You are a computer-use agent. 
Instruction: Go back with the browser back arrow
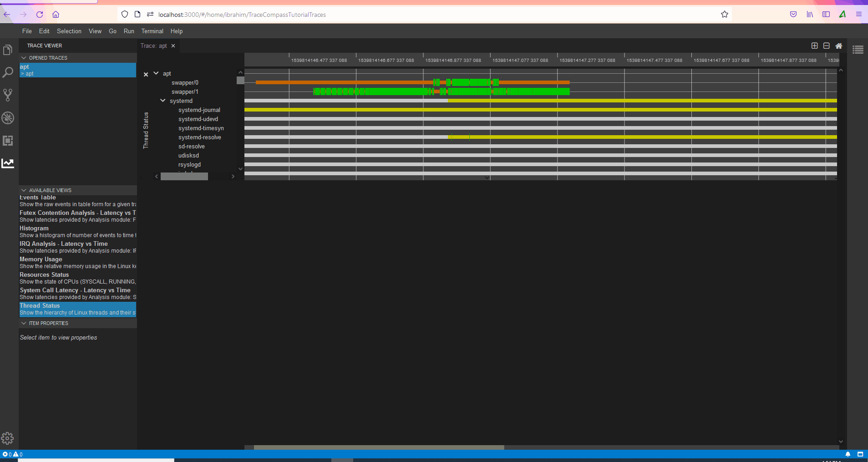[x=7, y=15]
